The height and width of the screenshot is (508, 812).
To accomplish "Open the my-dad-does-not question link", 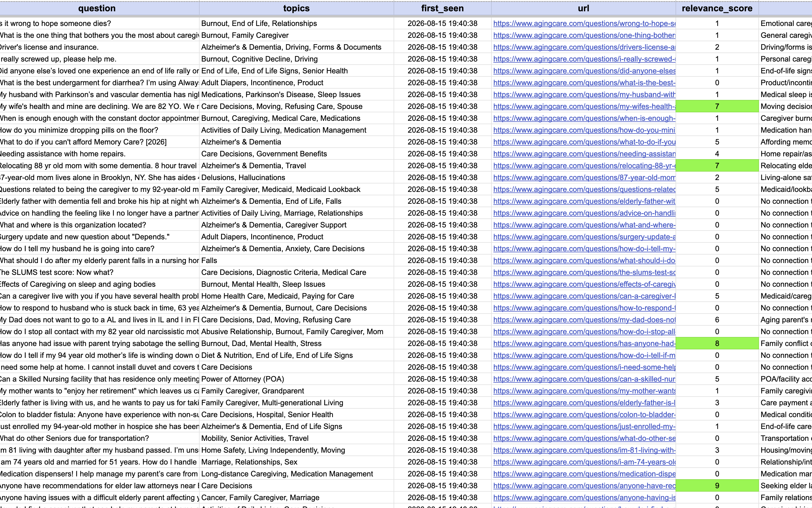I will (584, 320).
